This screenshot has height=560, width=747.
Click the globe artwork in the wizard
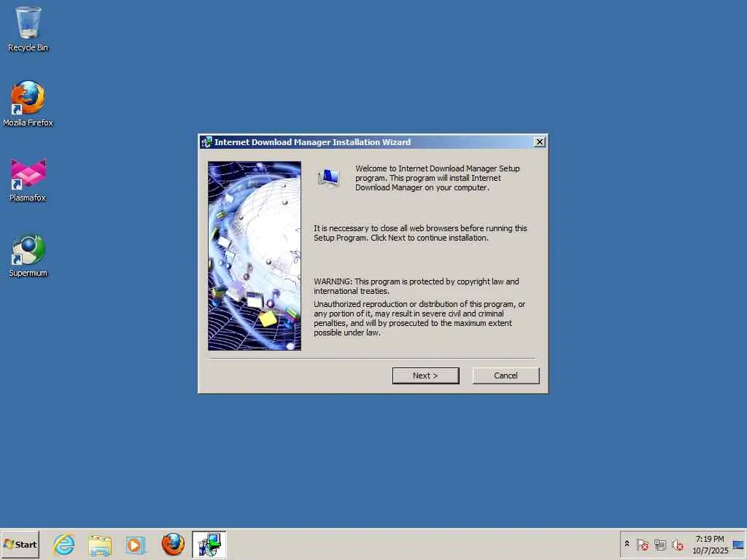[255, 256]
